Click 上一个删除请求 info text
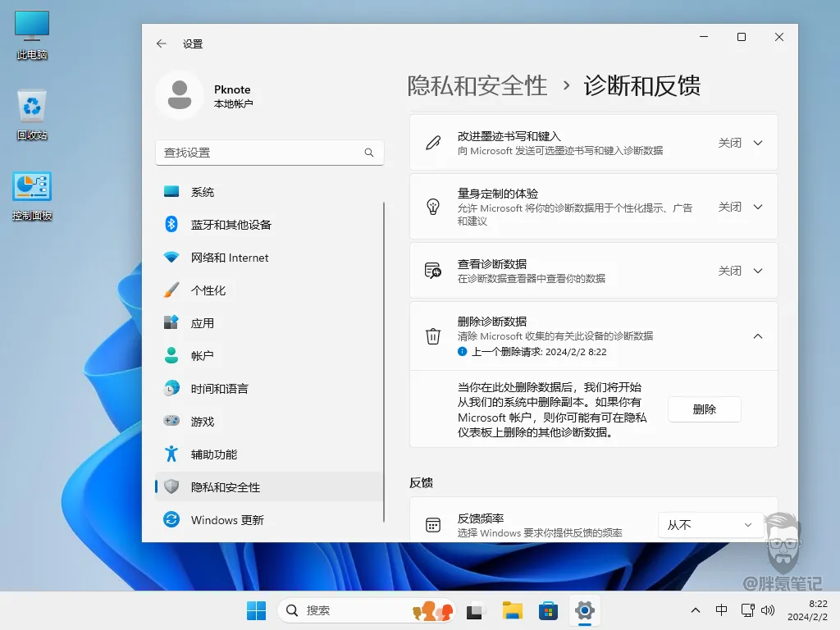This screenshot has width=840, height=630. point(538,352)
